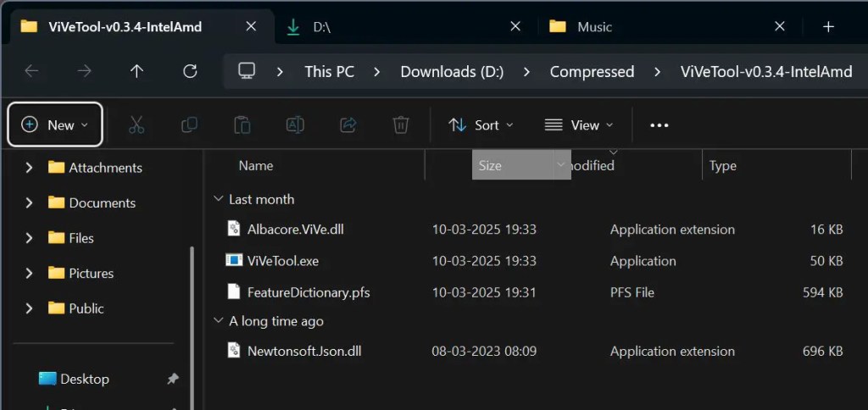This screenshot has width=868, height=410.
Task: Collapse the A long time ago group
Action: click(x=219, y=321)
